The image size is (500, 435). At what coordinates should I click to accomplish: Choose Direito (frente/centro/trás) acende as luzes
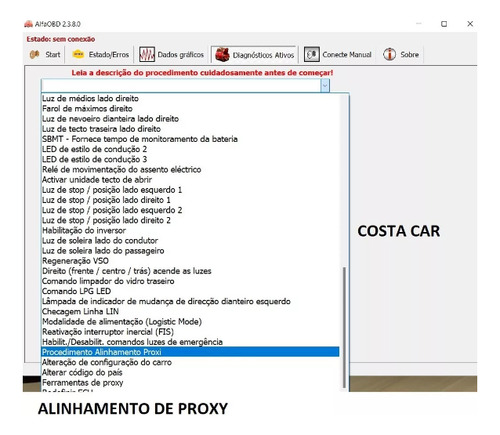point(190,271)
